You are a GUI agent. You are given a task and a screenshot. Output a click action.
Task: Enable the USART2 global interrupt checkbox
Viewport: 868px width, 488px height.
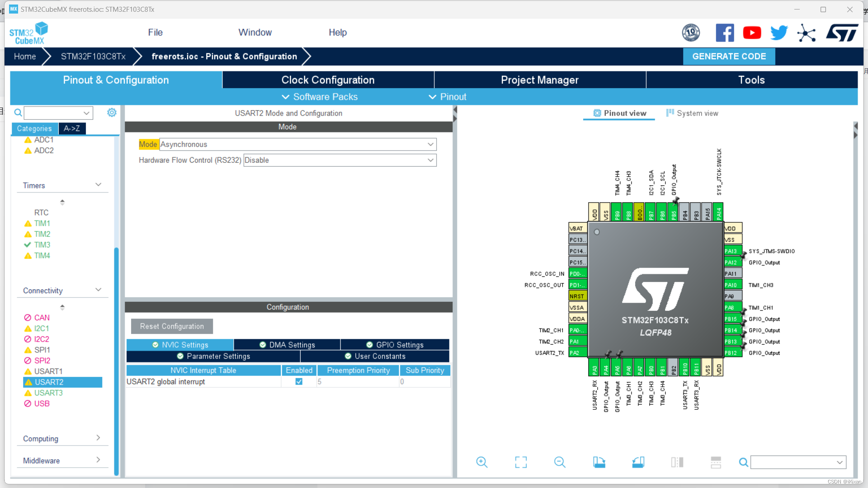pyautogui.click(x=299, y=381)
